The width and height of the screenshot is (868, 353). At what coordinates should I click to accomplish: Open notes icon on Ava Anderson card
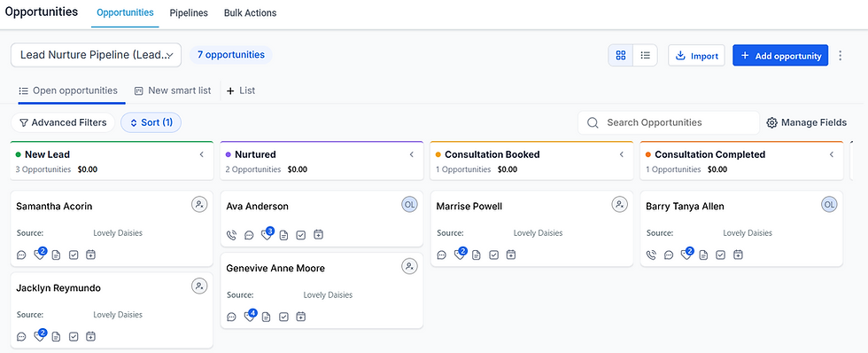pyautogui.click(x=283, y=235)
